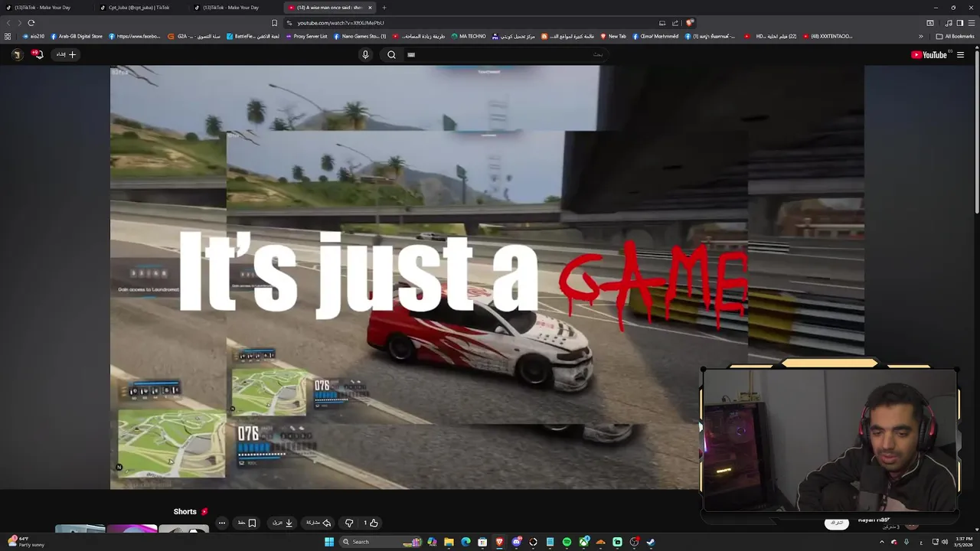Open the second pink Shorts thumbnail
980x551 pixels.
(132, 529)
